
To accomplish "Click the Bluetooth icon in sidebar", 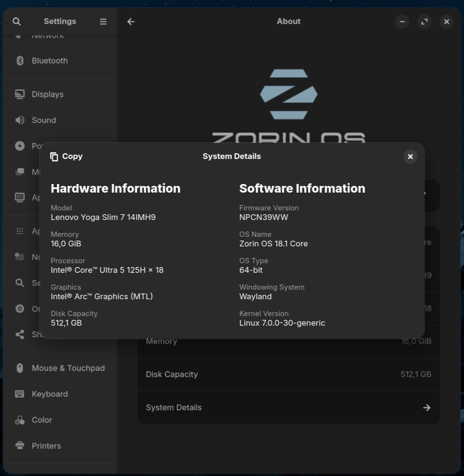I will point(20,61).
